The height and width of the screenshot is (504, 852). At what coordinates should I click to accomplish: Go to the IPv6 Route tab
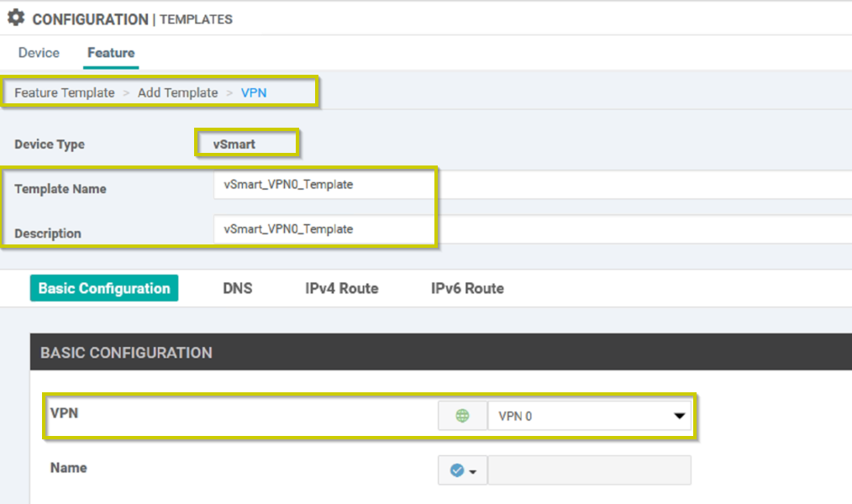[x=467, y=288]
